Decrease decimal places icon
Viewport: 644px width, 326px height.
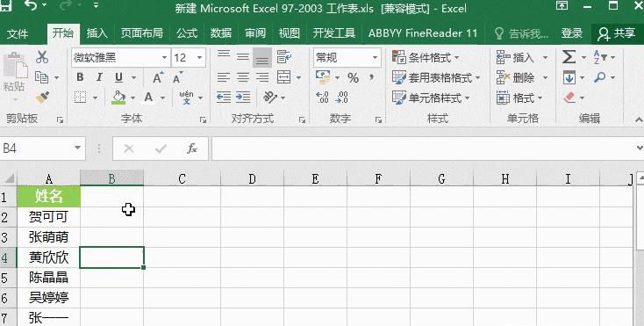[x=341, y=98]
